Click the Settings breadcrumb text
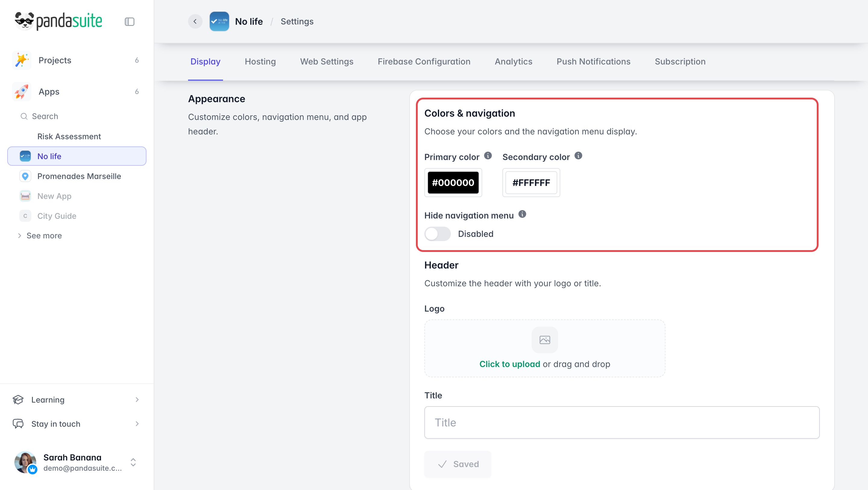Screen dimensions: 868x490 pyautogui.click(x=297, y=22)
